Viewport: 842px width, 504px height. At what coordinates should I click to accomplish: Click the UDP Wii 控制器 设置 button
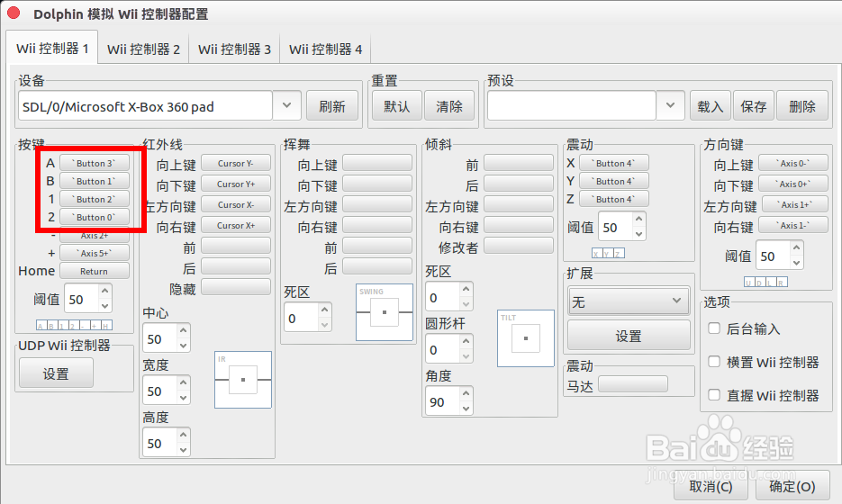56,373
